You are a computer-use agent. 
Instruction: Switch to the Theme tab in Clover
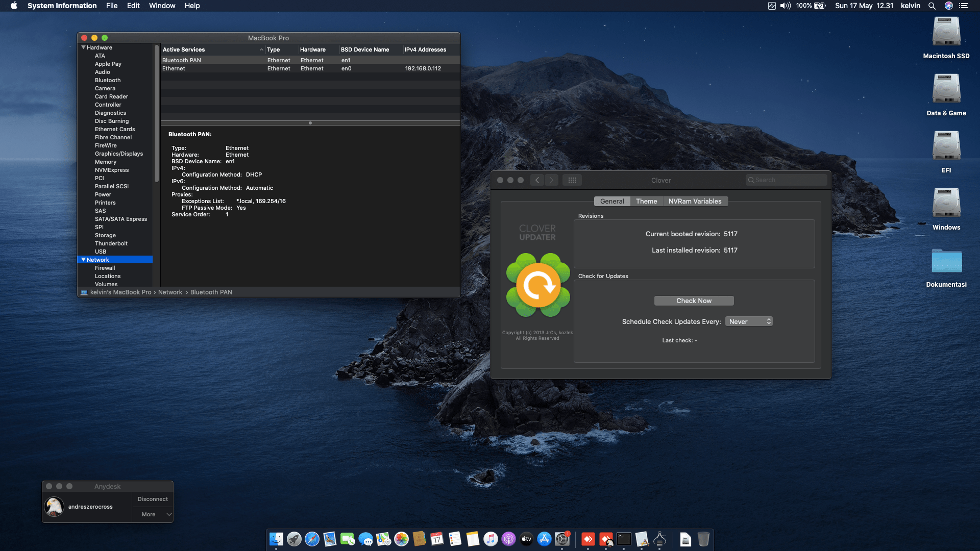pyautogui.click(x=646, y=202)
